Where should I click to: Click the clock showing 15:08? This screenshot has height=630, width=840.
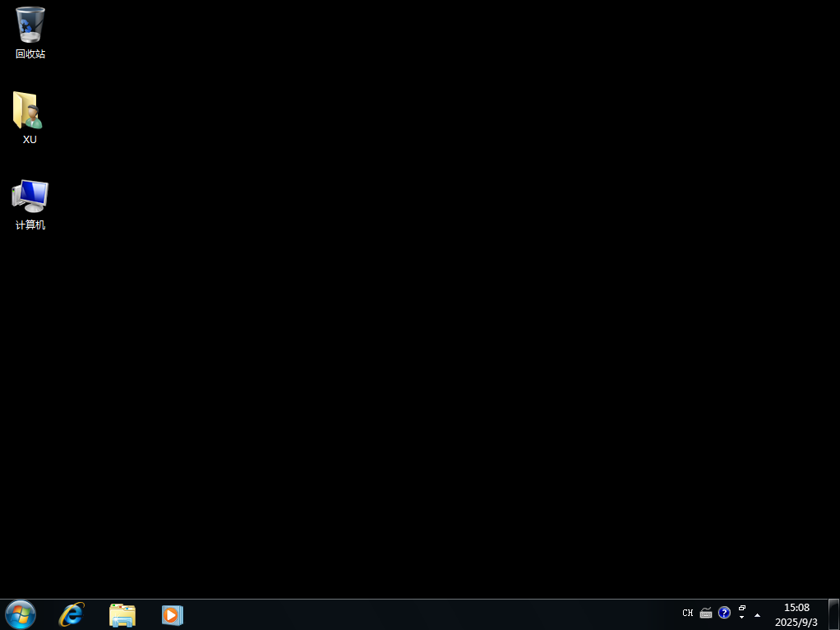coord(796,608)
